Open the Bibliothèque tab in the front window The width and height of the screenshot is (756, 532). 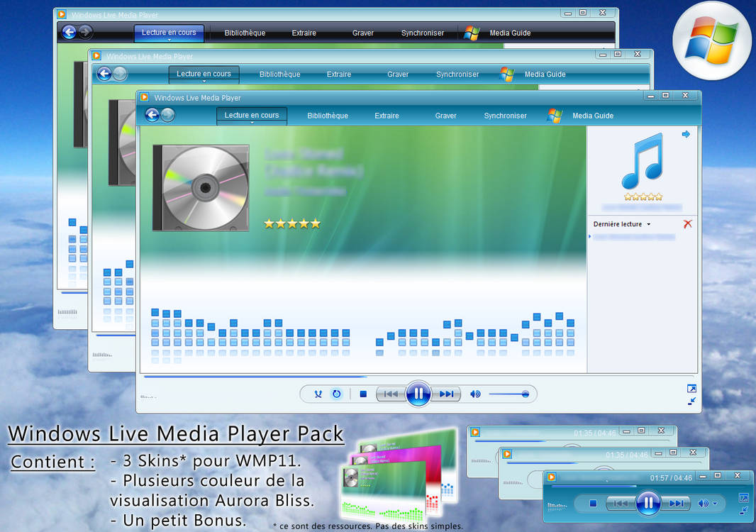click(x=328, y=116)
